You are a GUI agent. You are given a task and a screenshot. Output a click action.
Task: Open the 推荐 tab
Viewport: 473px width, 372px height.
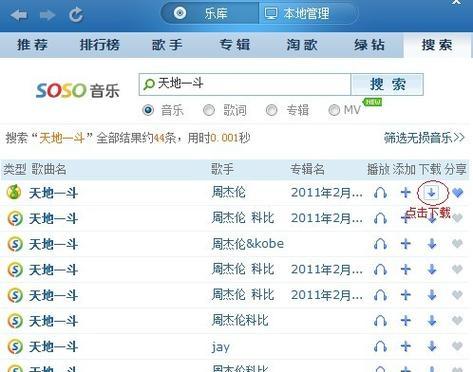(x=32, y=45)
